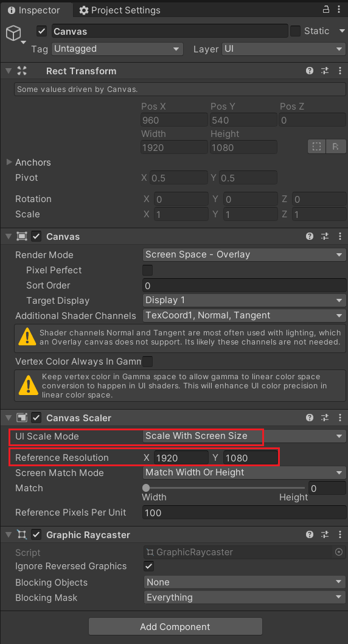Click the Canvas name field
Screen dimensions: 348x644
170,31
